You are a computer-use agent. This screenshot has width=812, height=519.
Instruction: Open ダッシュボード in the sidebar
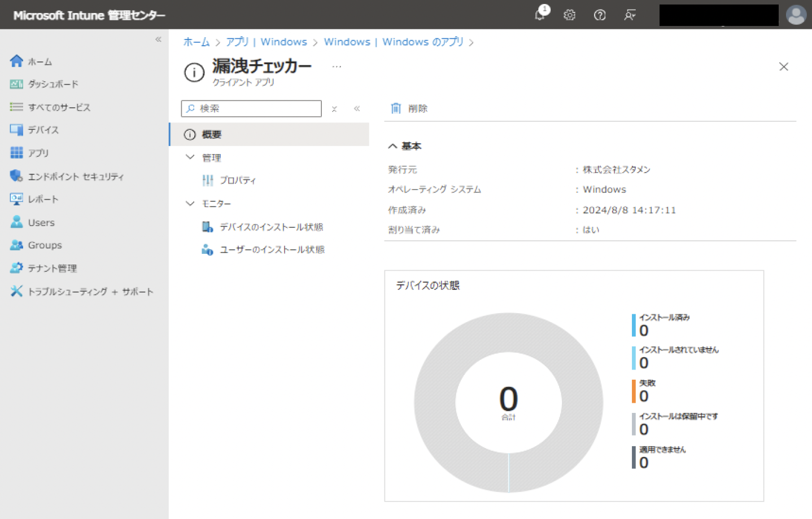(x=53, y=84)
